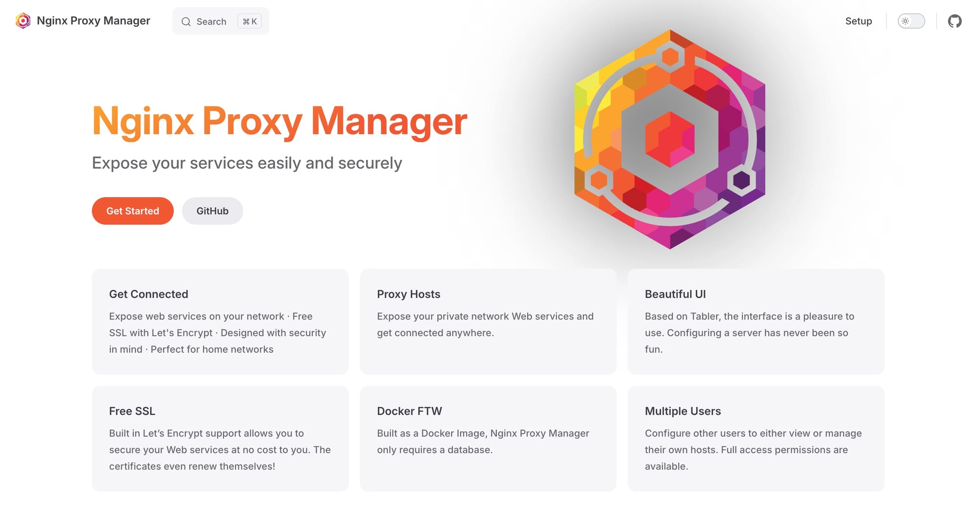Open the GitHub icon link in header

(955, 21)
